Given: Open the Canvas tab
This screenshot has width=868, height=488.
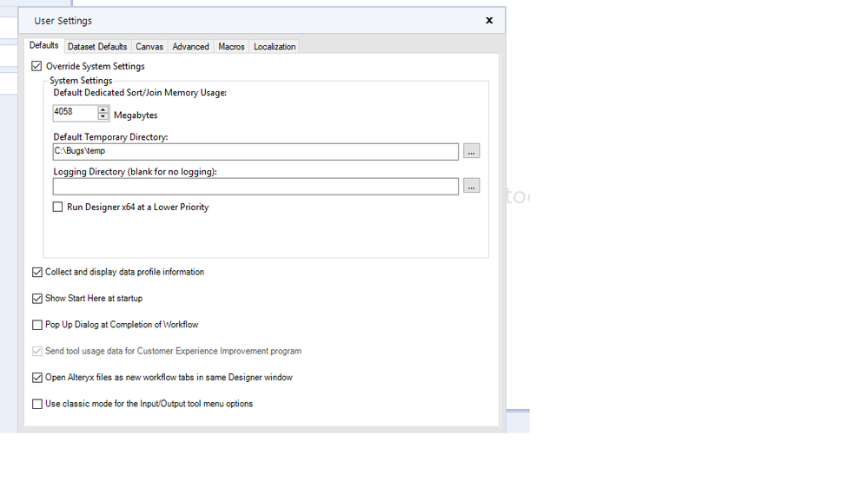Looking at the screenshot, I should click(x=149, y=47).
